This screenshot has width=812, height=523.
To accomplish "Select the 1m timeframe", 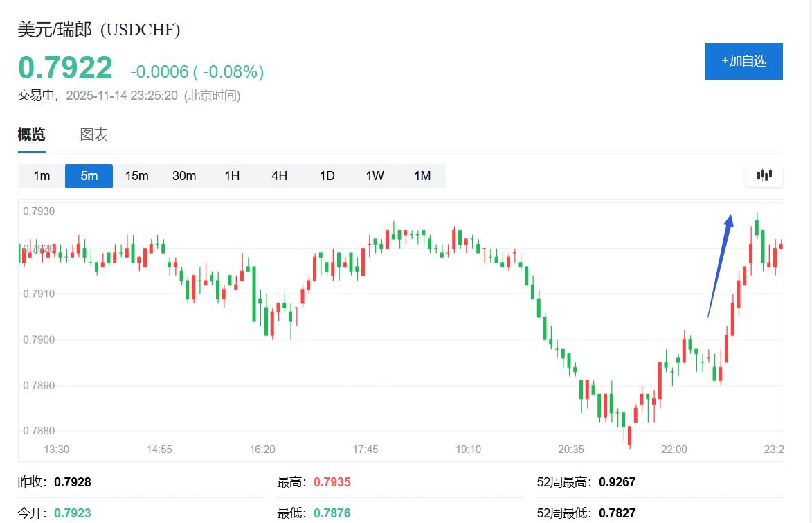I will tap(42, 176).
